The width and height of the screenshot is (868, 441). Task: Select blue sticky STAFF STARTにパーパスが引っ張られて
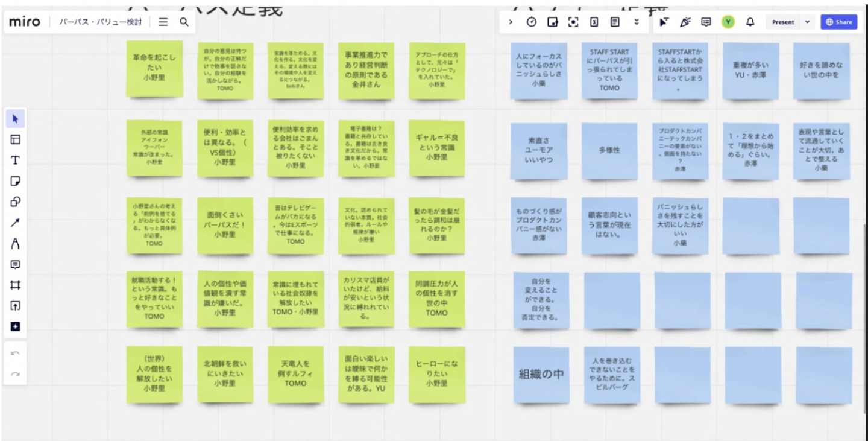click(x=609, y=71)
